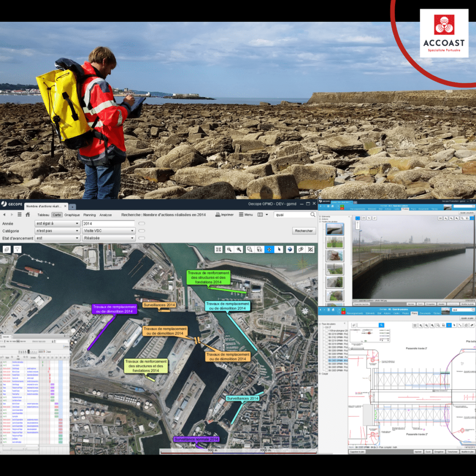Click the blue minus button above photo zoom slider

[357, 218]
